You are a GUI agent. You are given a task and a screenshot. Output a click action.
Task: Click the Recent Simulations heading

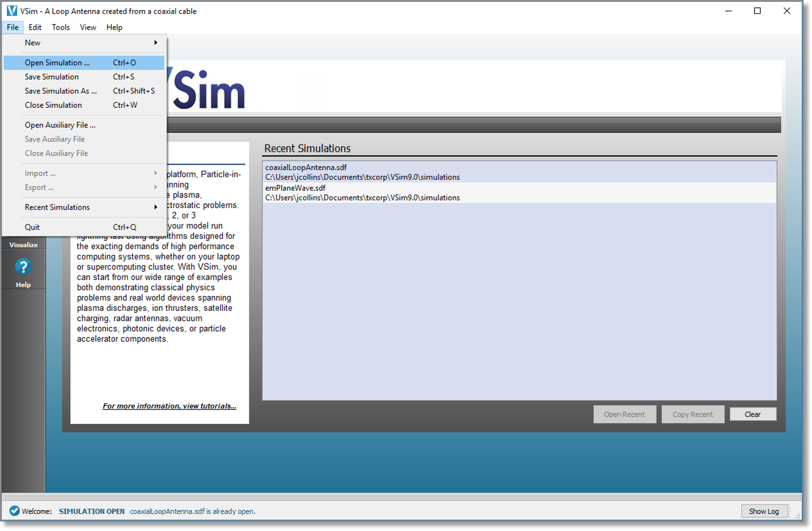[307, 148]
